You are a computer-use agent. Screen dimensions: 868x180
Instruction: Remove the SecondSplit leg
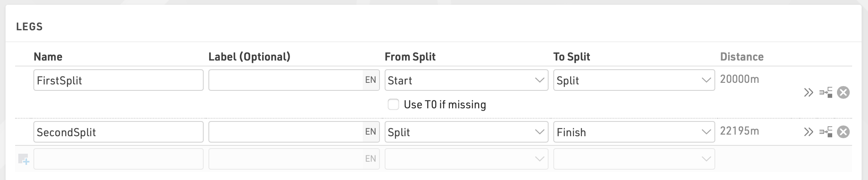point(843,132)
